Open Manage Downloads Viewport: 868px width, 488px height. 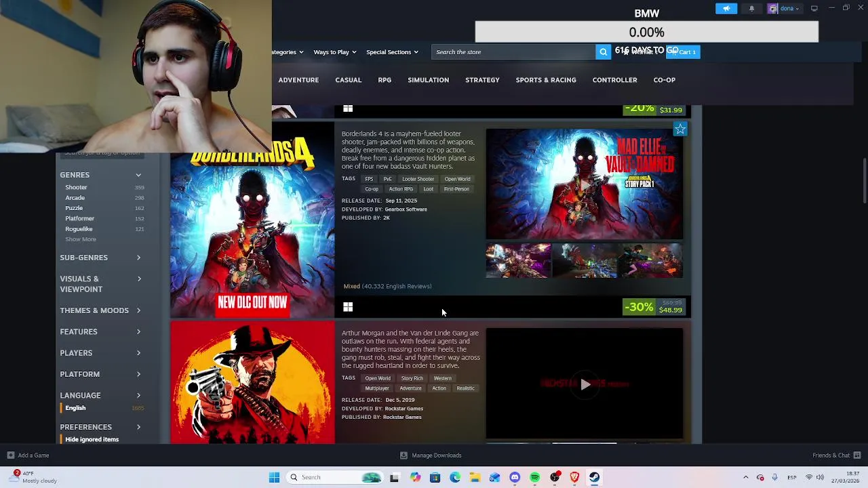[431, 455]
